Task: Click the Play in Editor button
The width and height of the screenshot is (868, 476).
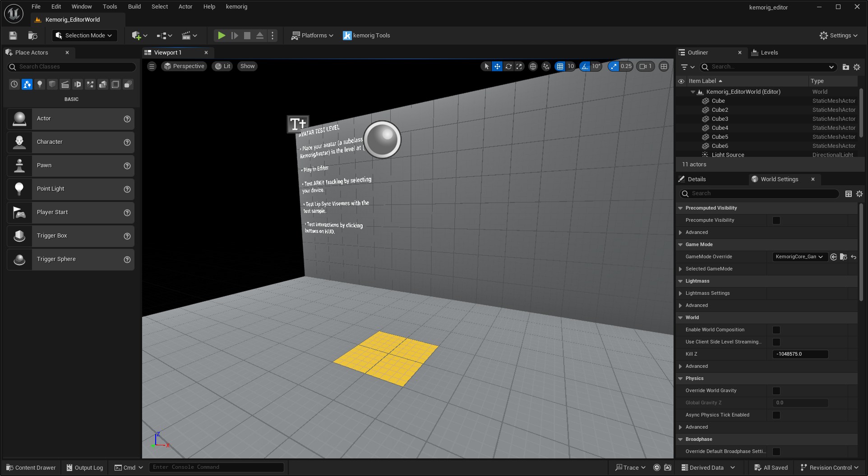Action: click(x=221, y=36)
